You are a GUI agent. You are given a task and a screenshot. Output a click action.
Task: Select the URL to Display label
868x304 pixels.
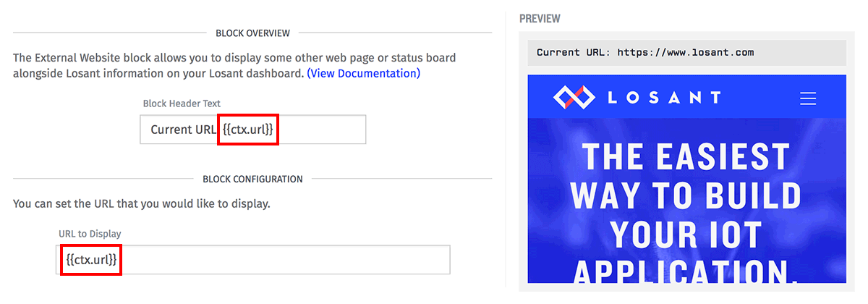coord(90,233)
